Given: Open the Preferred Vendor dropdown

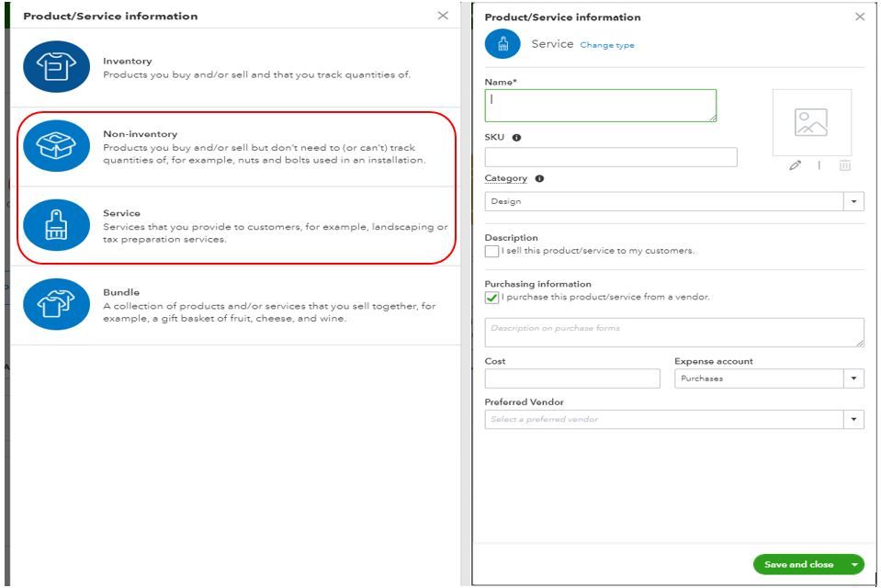Looking at the screenshot, I should point(855,420).
